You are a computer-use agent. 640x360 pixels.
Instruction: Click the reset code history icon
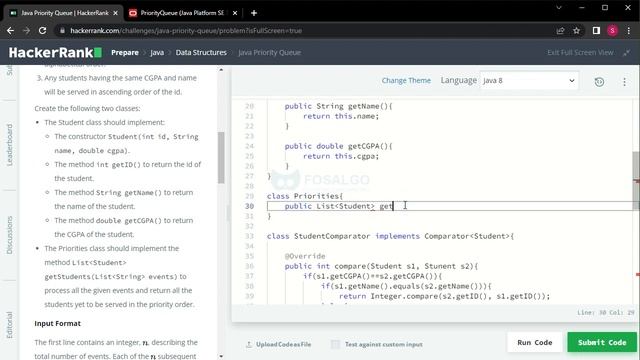599,82
